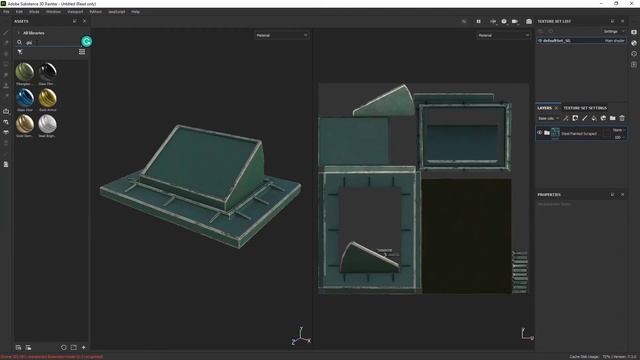Click the sparkle icon at Assets panel bottom

[84, 347]
